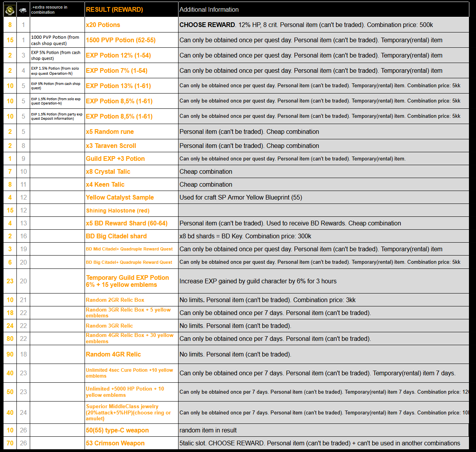Open Random 2GR Relic Box reward
476x452 pixels.
point(115,300)
